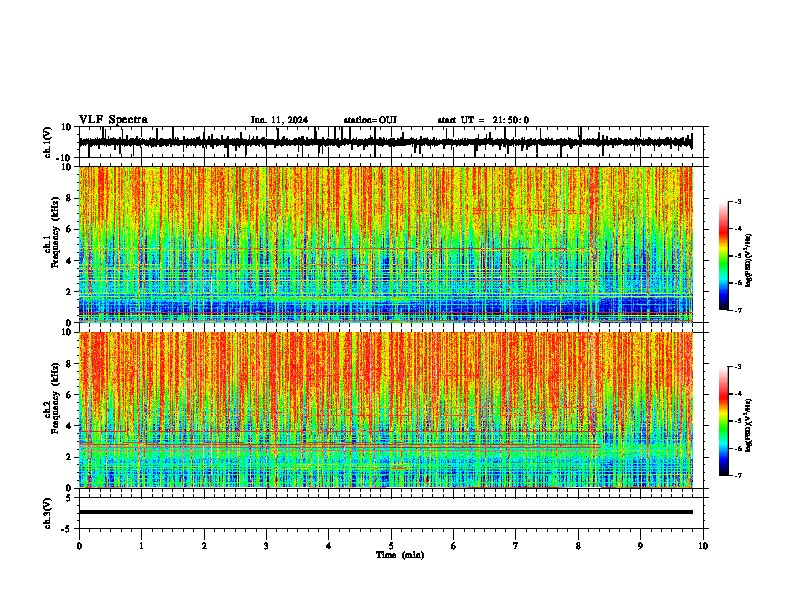Click the "ch.1(V)" axis label

[48, 142]
